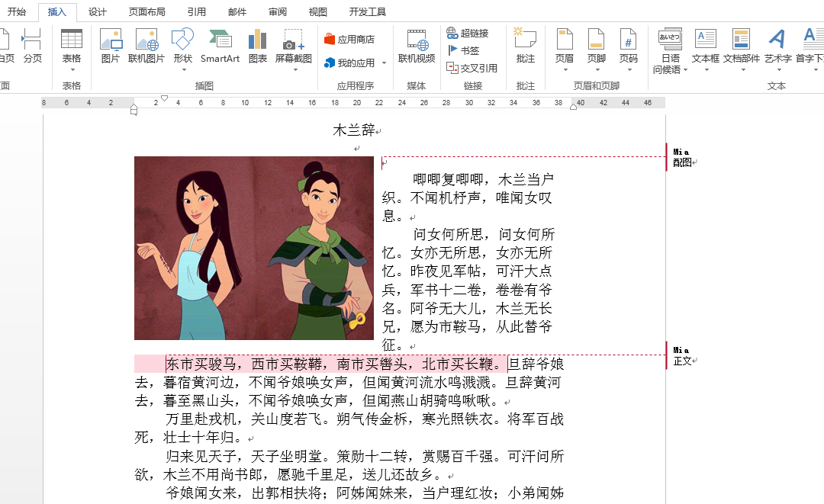Open the 设计 tab
This screenshot has width=824, height=504.
(x=97, y=11)
